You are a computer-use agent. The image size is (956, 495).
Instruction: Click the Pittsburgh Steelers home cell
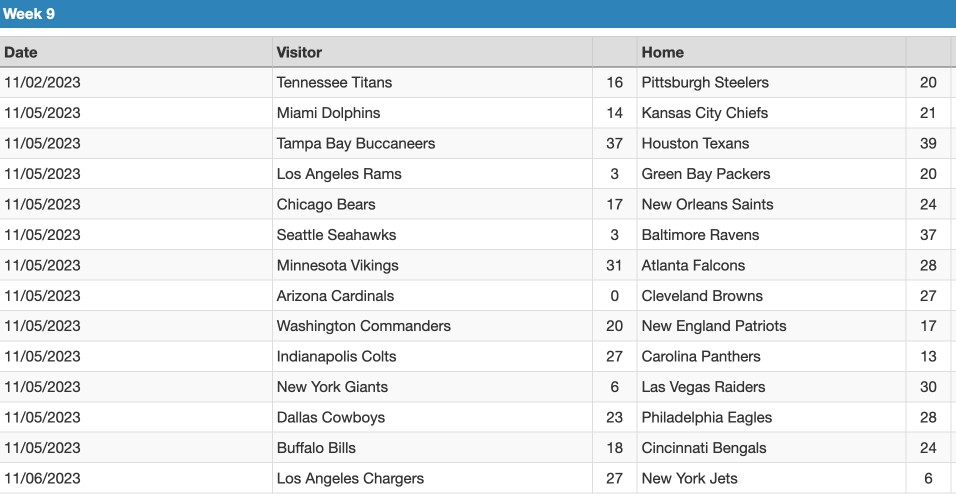[x=771, y=82]
